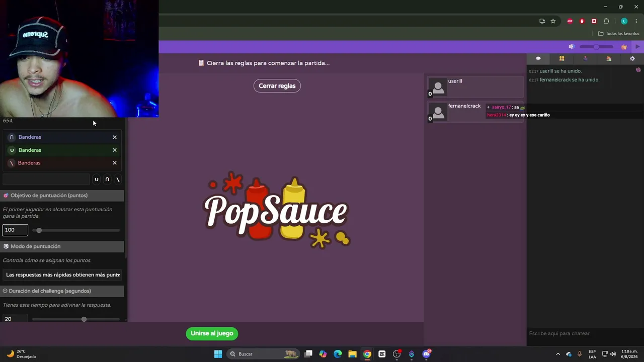Click the small purple icon atop chat log
This screenshot has height=362, width=644.
click(x=638, y=70)
